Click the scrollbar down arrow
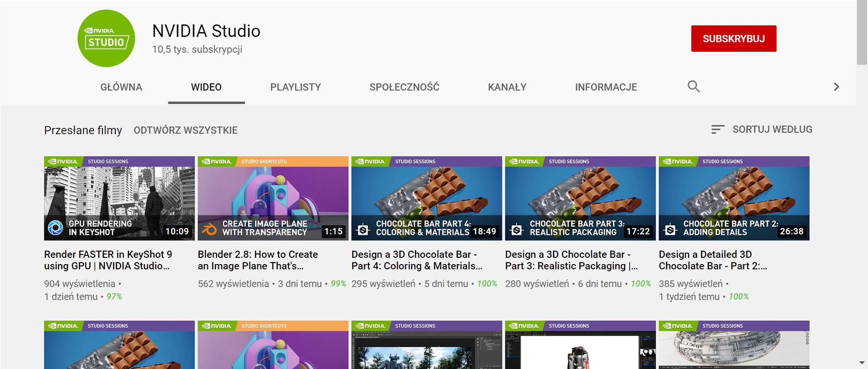This screenshot has width=868, height=369. point(862,363)
